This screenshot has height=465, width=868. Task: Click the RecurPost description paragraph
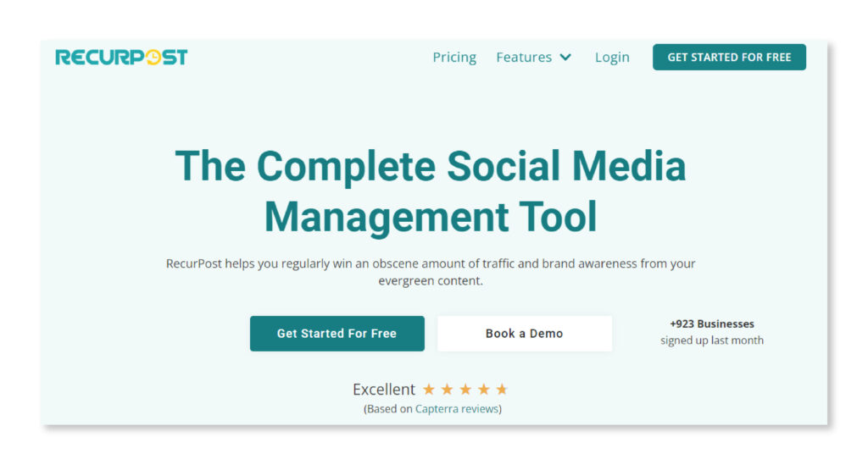coord(431,272)
